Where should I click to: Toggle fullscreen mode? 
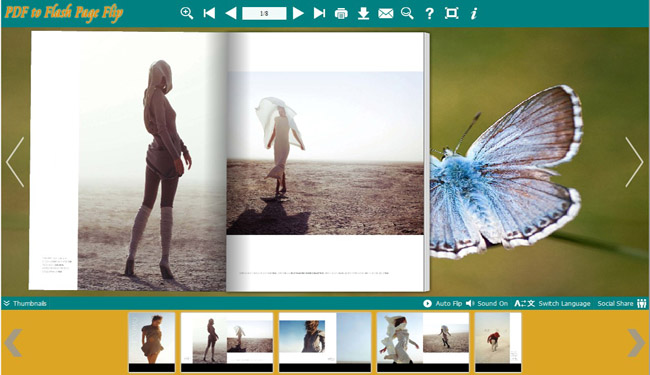451,13
